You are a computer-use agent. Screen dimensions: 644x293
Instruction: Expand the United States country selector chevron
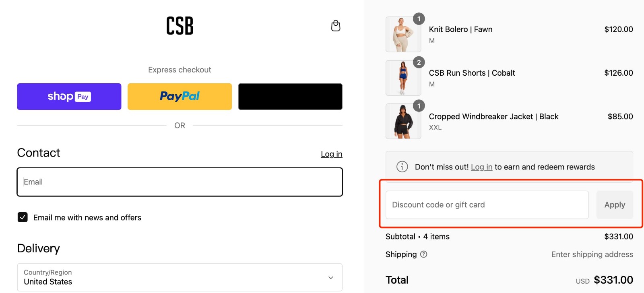tap(330, 277)
